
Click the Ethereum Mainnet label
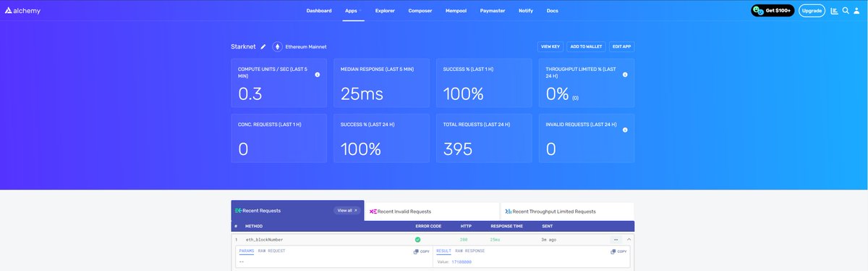(x=306, y=46)
